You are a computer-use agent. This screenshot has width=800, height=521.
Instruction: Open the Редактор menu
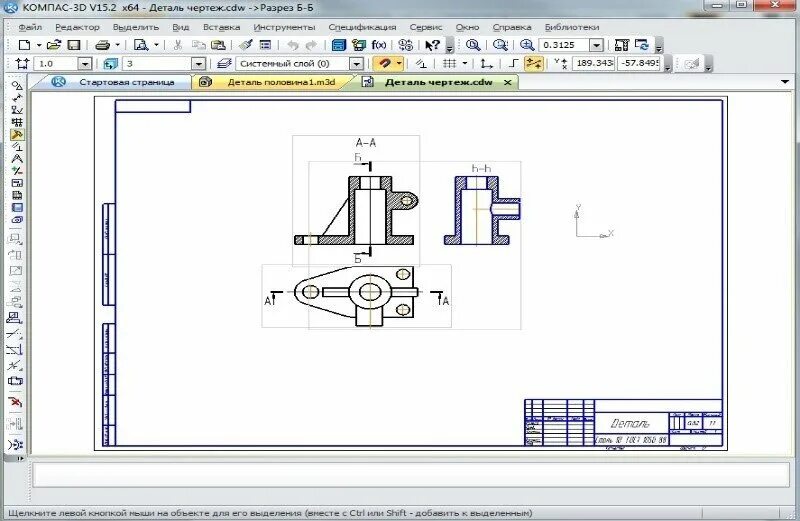click(77, 27)
